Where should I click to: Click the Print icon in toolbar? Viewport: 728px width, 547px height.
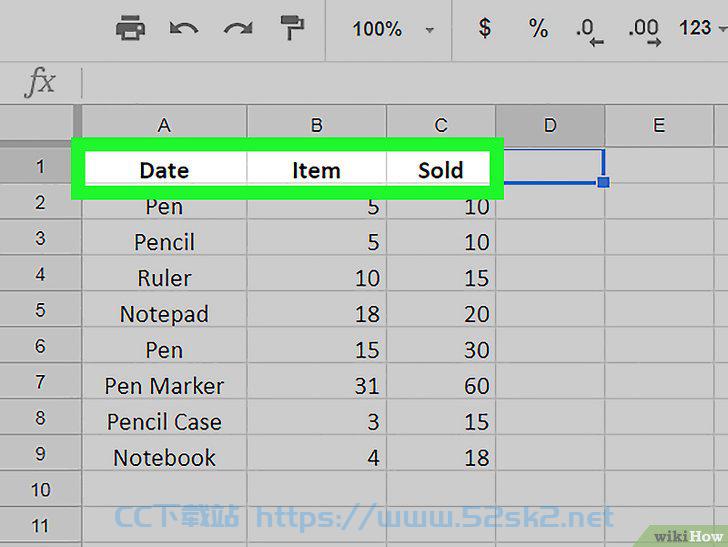click(x=130, y=28)
